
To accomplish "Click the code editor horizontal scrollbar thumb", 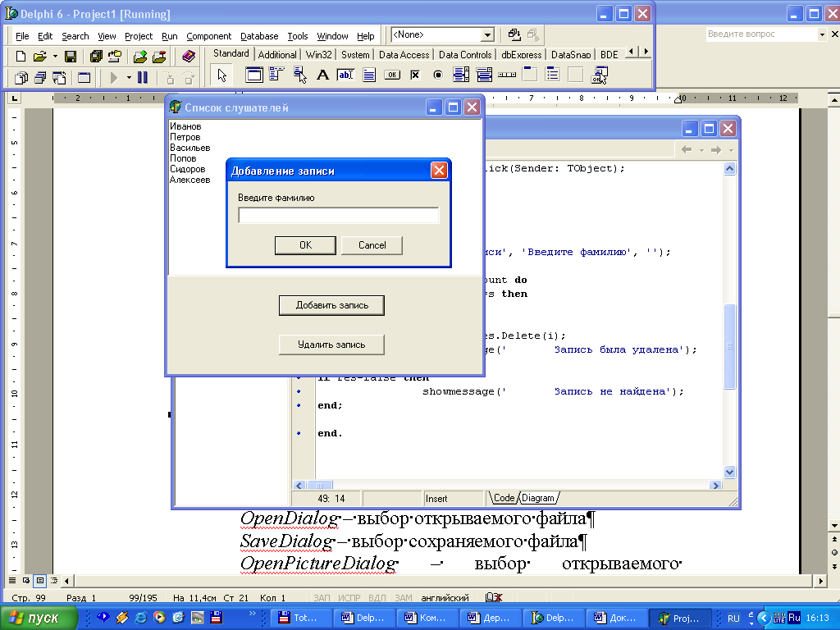I will 320,486.
